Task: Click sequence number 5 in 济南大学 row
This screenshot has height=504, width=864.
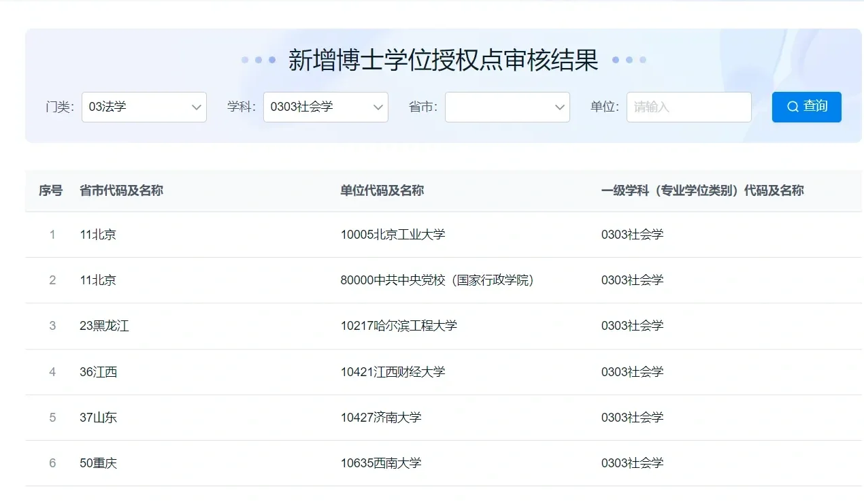Action: pos(52,418)
